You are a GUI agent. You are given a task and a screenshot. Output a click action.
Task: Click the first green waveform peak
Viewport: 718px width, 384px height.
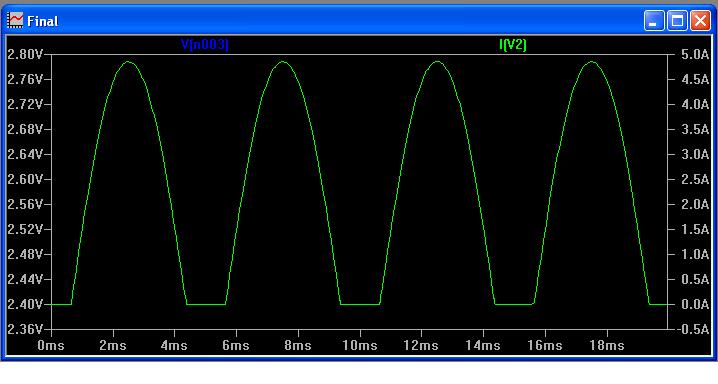(129, 61)
